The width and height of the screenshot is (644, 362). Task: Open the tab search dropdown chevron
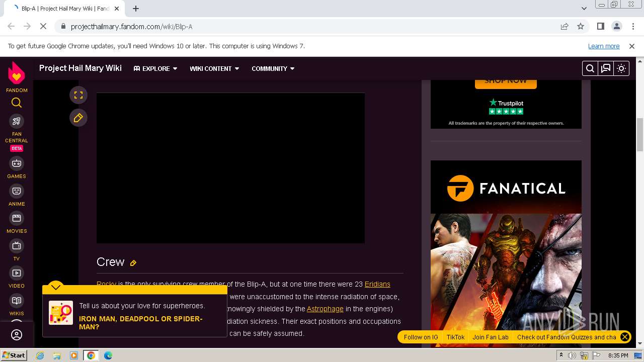(584, 9)
